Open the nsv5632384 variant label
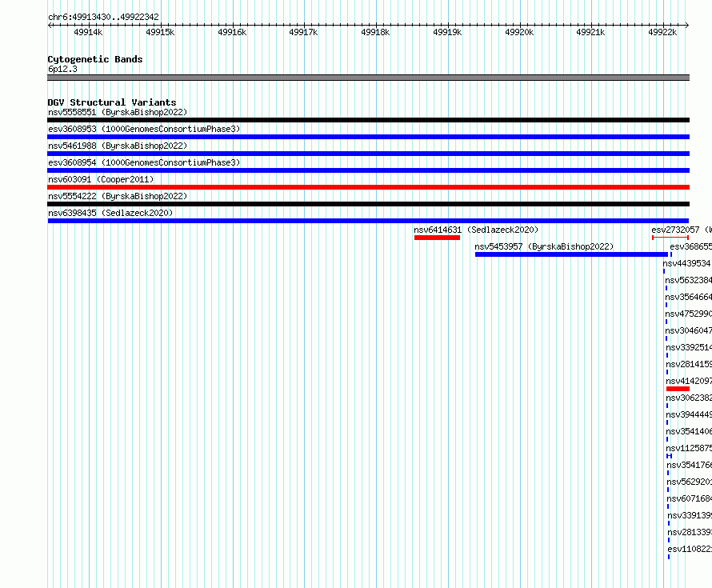The height and width of the screenshot is (588, 712). (x=688, y=280)
